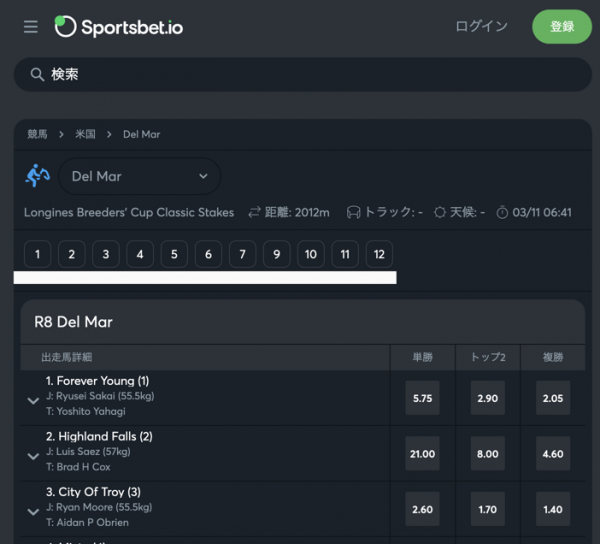Viewport: 600px width, 544px height.
Task: Switch to race 12 tab
Action: (379, 254)
